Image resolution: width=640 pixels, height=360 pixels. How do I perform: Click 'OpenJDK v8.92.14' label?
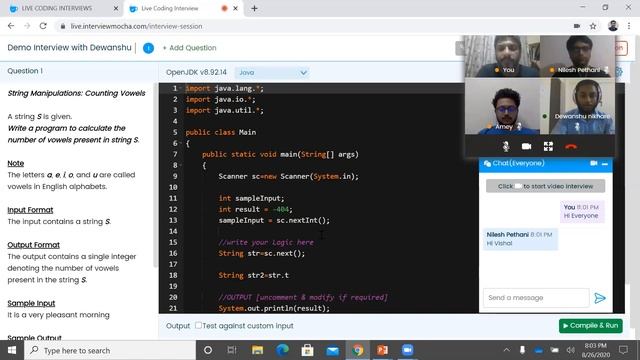click(x=196, y=72)
